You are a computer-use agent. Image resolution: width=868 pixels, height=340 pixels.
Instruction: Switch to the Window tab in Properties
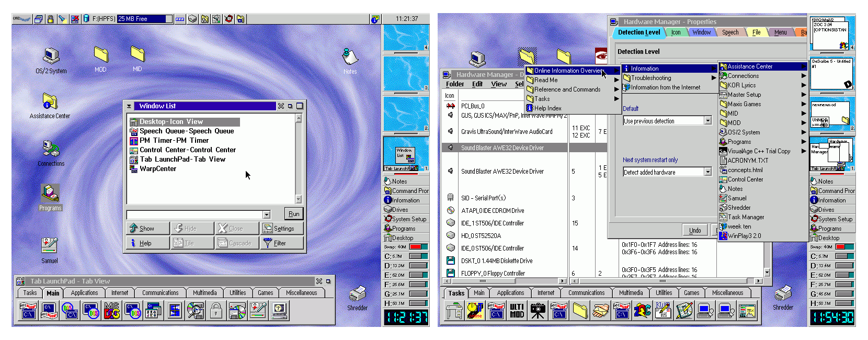702,32
